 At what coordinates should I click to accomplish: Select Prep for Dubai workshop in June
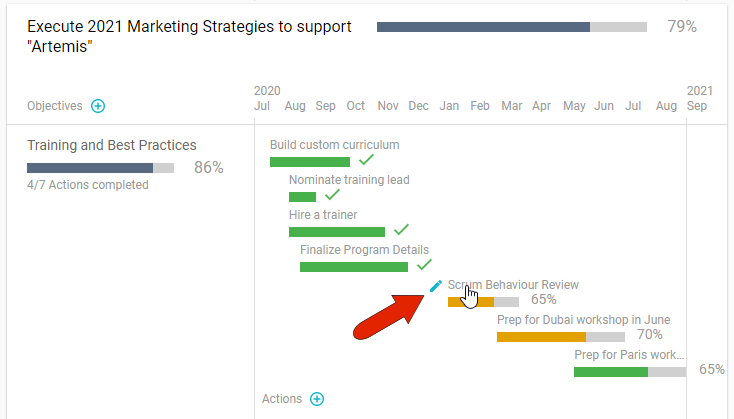(x=583, y=320)
